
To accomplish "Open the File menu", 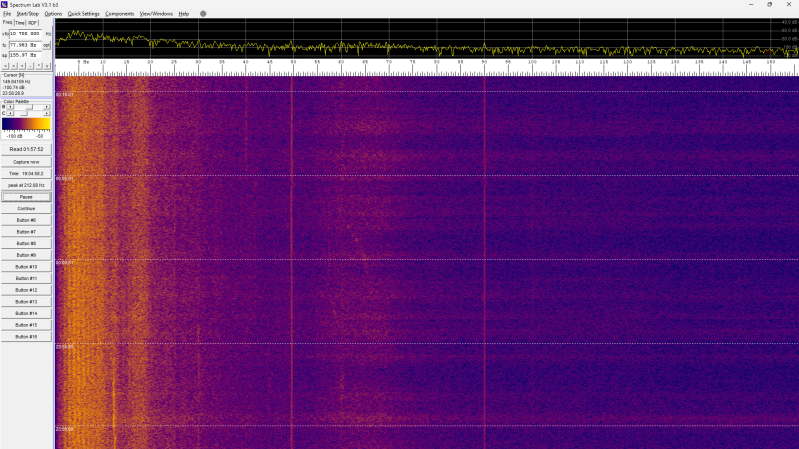I will [x=7, y=14].
